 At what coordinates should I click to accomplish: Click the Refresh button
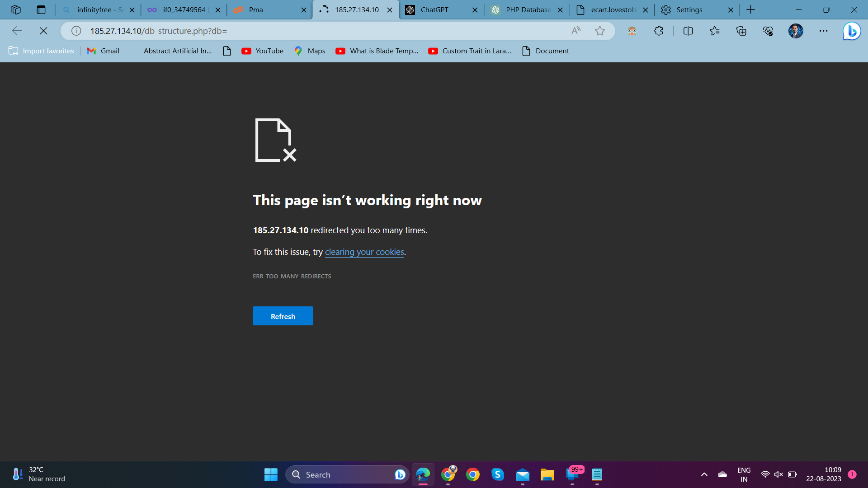pyautogui.click(x=283, y=316)
